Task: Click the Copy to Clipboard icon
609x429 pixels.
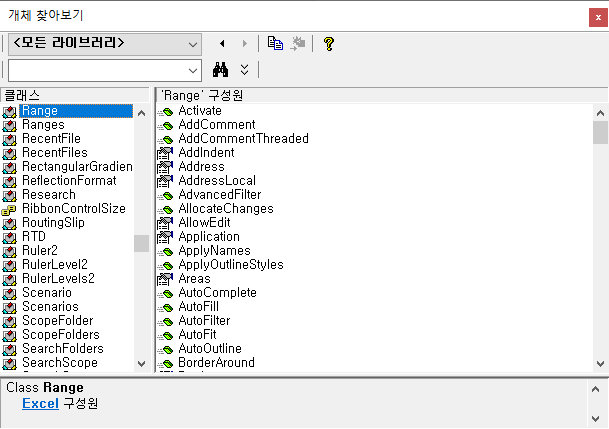Action: point(275,43)
